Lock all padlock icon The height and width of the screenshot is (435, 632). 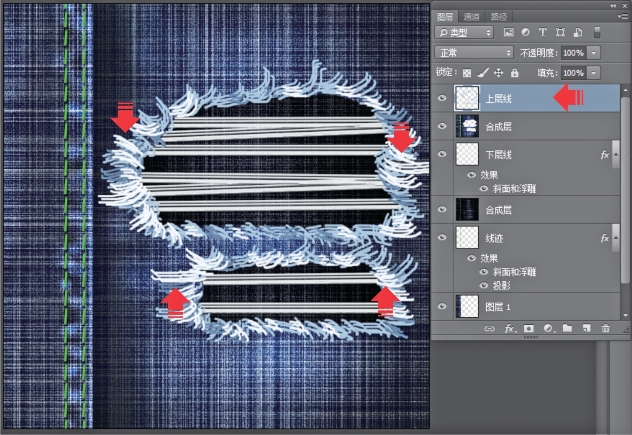[515, 73]
